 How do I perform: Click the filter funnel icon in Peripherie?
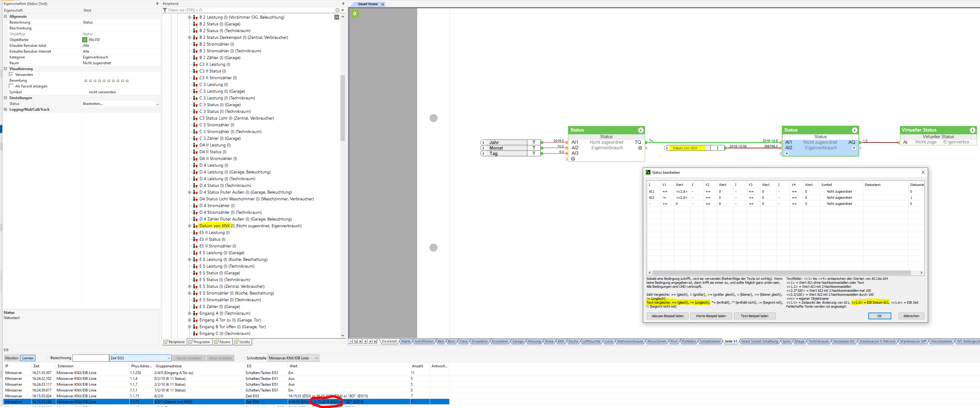(x=165, y=10)
